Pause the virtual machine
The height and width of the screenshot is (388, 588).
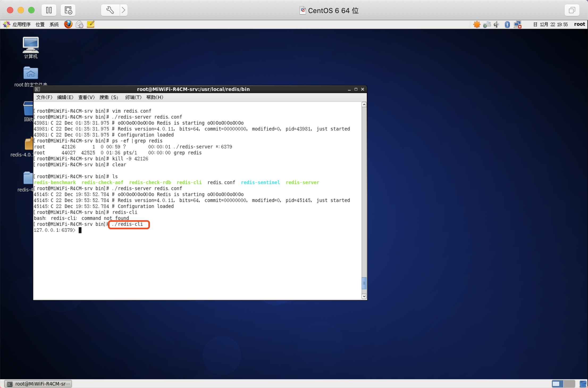pyautogui.click(x=49, y=10)
